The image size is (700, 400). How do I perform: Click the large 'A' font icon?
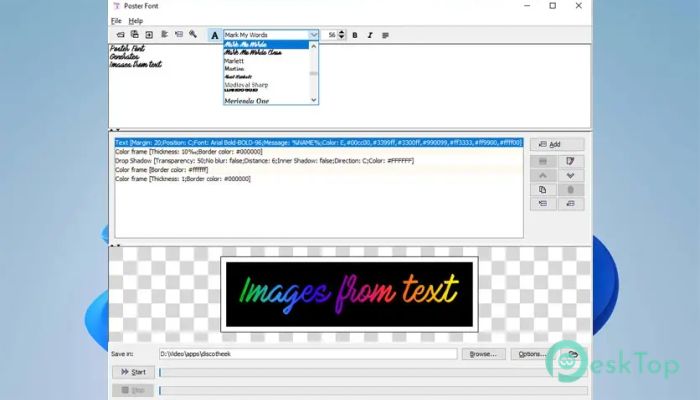click(215, 35)
